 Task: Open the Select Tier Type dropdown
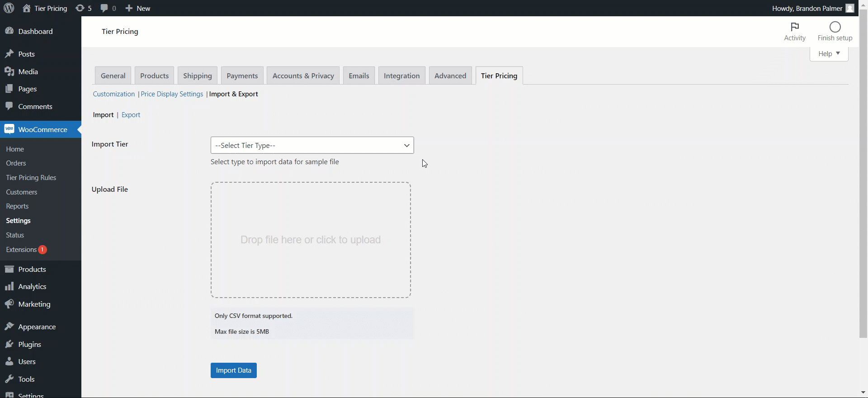click(312, 145)
